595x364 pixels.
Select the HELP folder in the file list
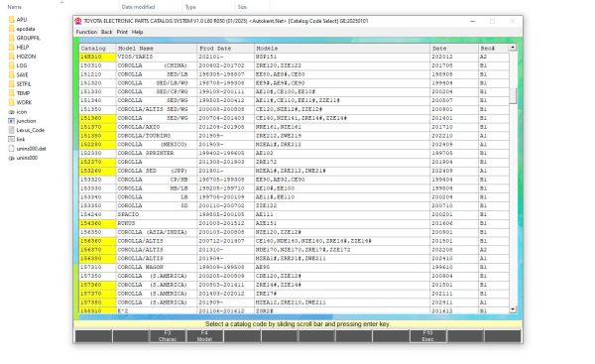23,47
